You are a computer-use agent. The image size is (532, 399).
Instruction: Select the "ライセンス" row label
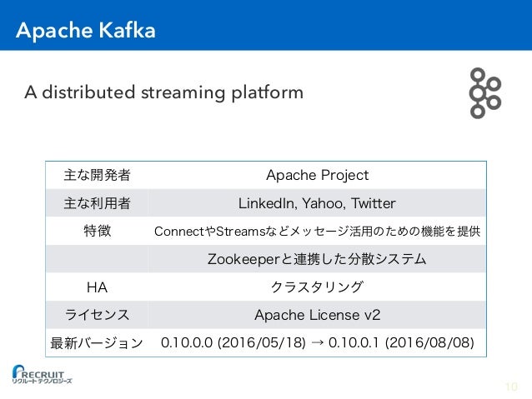[97, 315]
